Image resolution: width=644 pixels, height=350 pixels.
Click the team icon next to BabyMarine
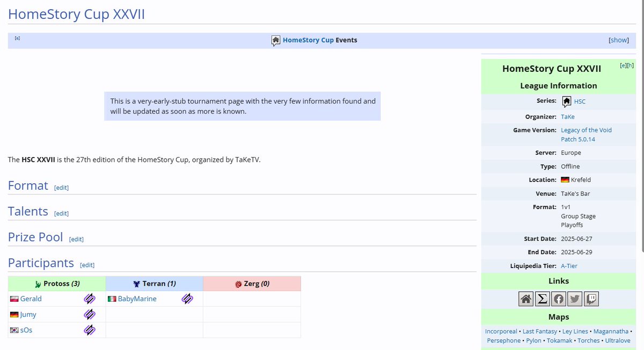click(187, 299)
